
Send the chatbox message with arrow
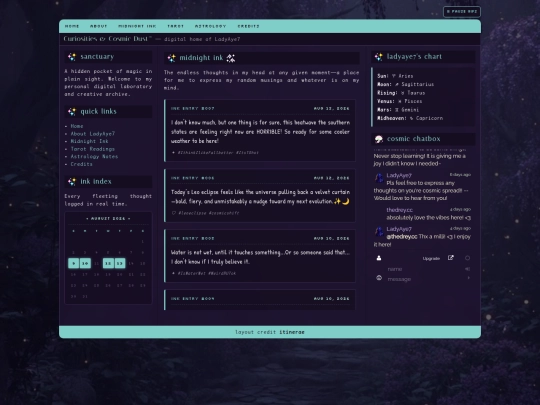[x=468, y=278]
